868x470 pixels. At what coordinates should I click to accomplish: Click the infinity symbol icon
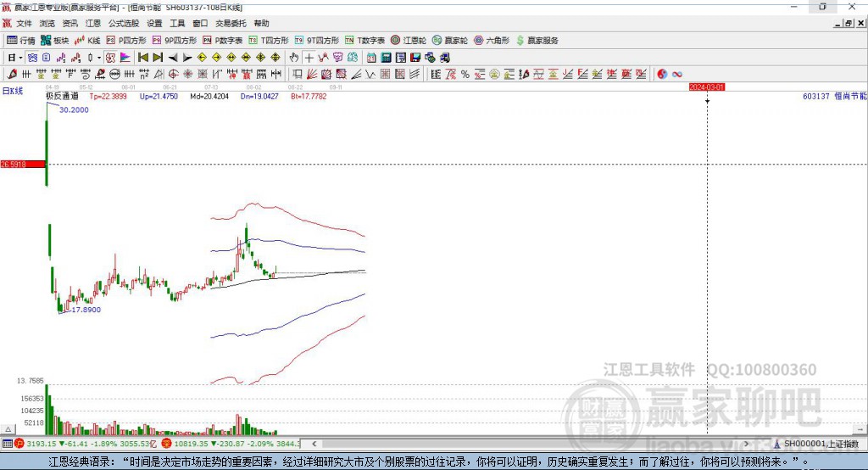(x=676, y=75)
